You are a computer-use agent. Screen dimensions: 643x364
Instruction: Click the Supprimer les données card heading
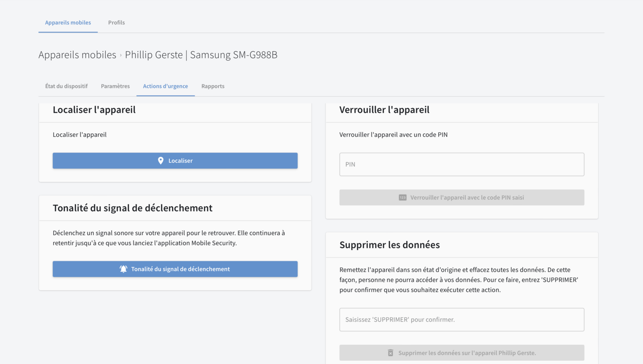(x=389, y=245)
